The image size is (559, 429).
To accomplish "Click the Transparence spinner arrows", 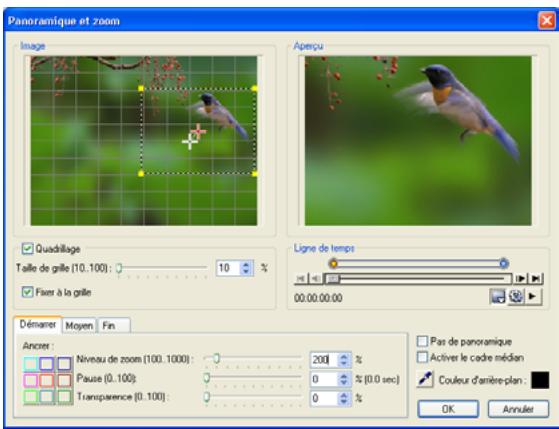I will click(344, 398).
